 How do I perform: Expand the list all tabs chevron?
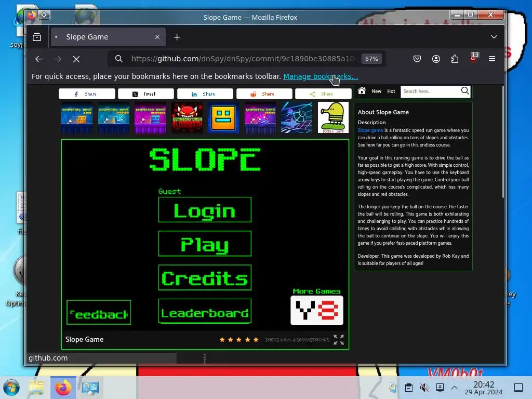[x=494, y=37]
